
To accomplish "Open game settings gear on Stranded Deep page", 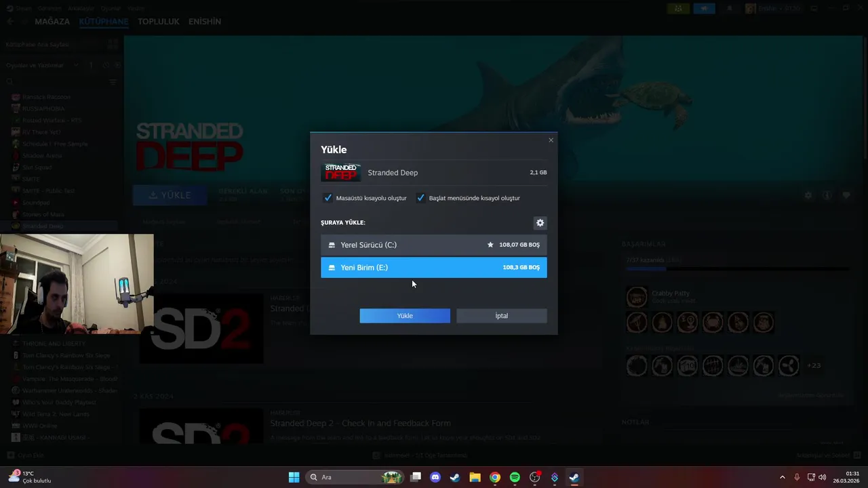I will pyautogui.click(x=808, y=195).
